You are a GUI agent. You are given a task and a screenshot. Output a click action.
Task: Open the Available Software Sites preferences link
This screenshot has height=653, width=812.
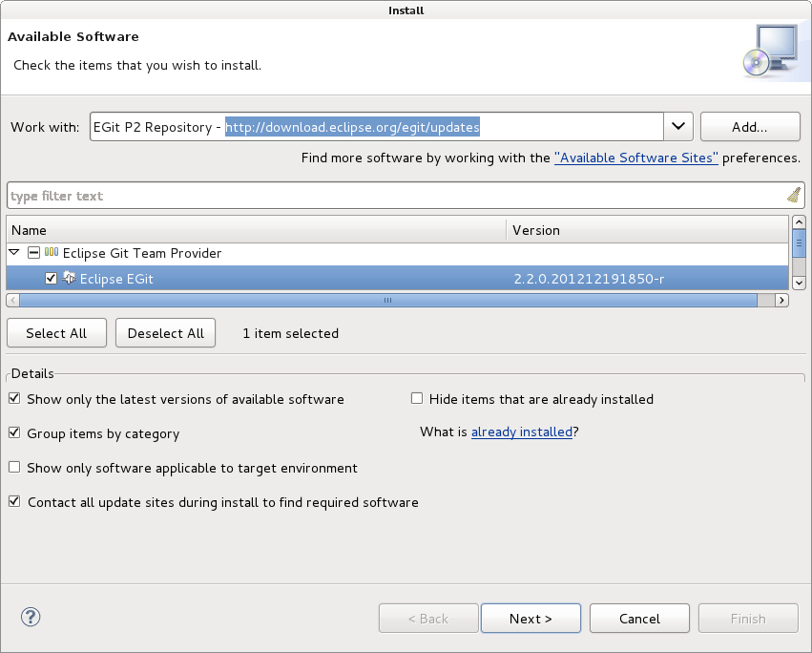635,158
